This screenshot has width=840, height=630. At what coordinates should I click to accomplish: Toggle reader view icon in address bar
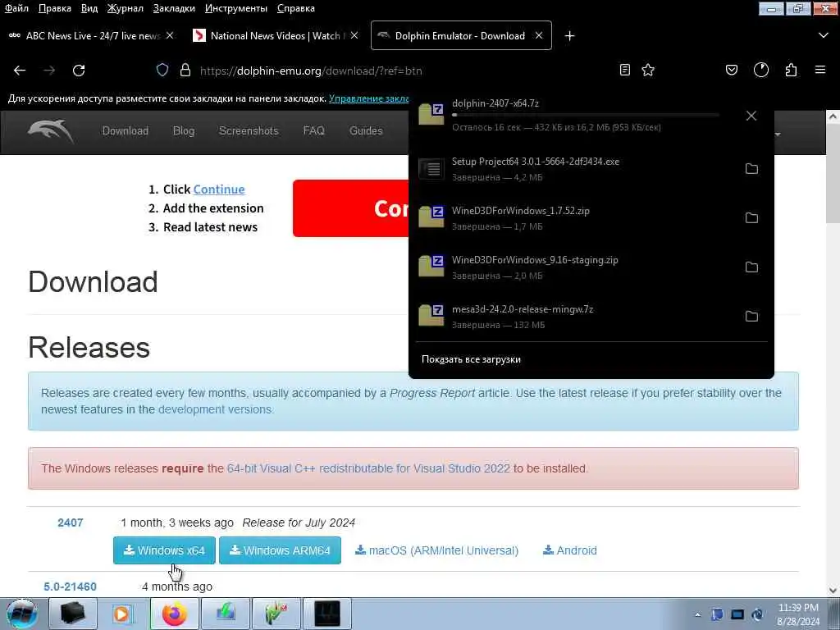624,71
